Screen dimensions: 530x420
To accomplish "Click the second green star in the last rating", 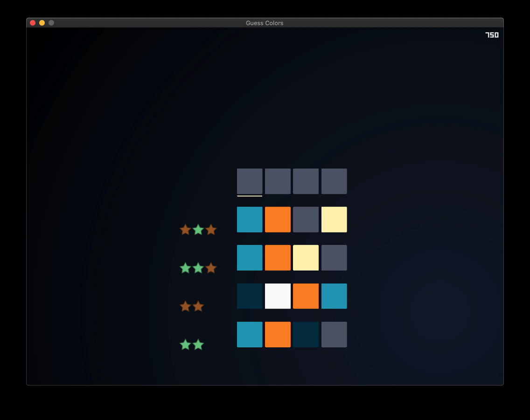I will (x=198, y=344).
